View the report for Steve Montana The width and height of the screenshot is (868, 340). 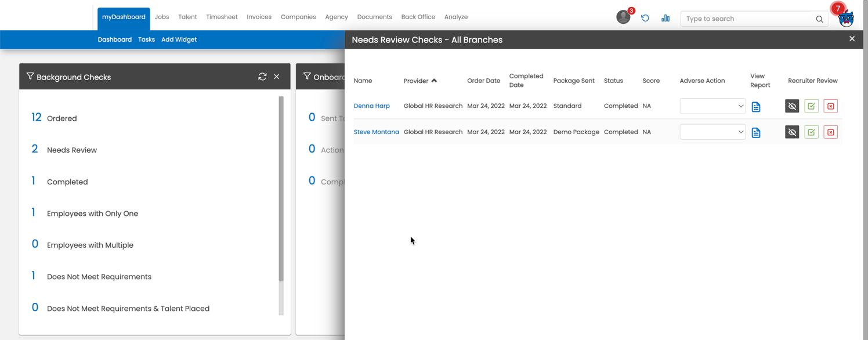755,133
